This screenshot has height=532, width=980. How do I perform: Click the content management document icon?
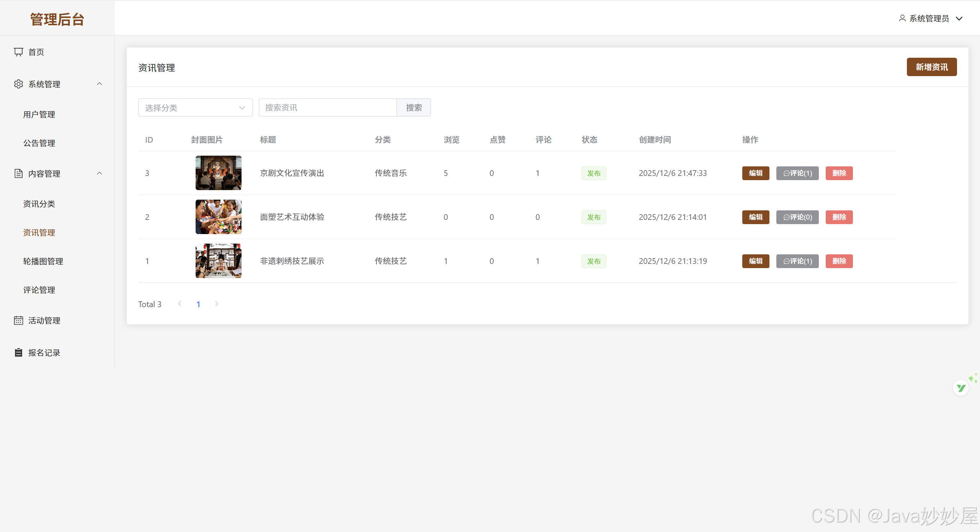coord(18,173)
